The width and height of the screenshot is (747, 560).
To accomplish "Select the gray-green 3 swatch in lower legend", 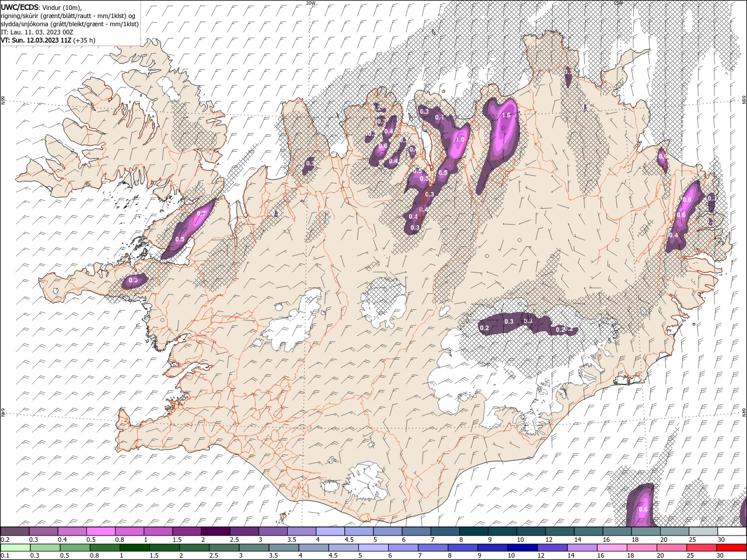I will pyautogui.click(x=254, y=548).
